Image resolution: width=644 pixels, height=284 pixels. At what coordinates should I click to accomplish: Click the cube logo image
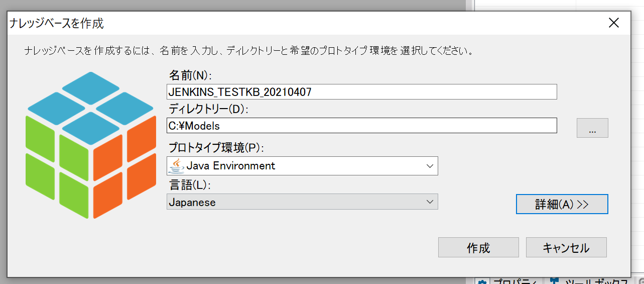[90, 145]
